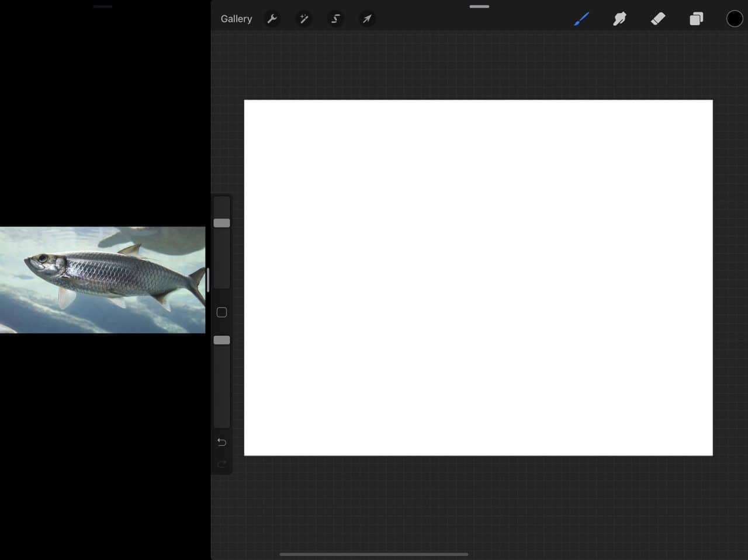This screenshot has width=748, height=560.
Task: Tap the fish reference photo
Action: tap(102, 280)
